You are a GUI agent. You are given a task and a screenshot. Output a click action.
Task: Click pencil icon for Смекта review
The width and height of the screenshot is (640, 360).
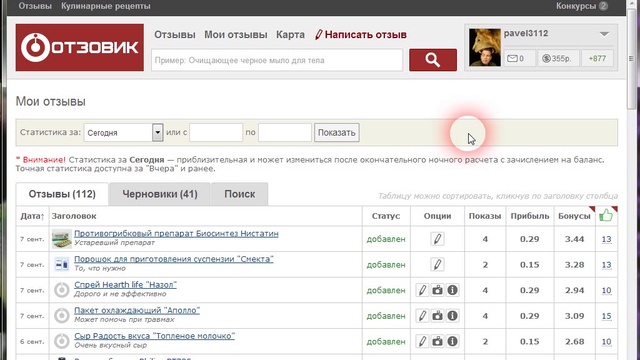(437, 264)
